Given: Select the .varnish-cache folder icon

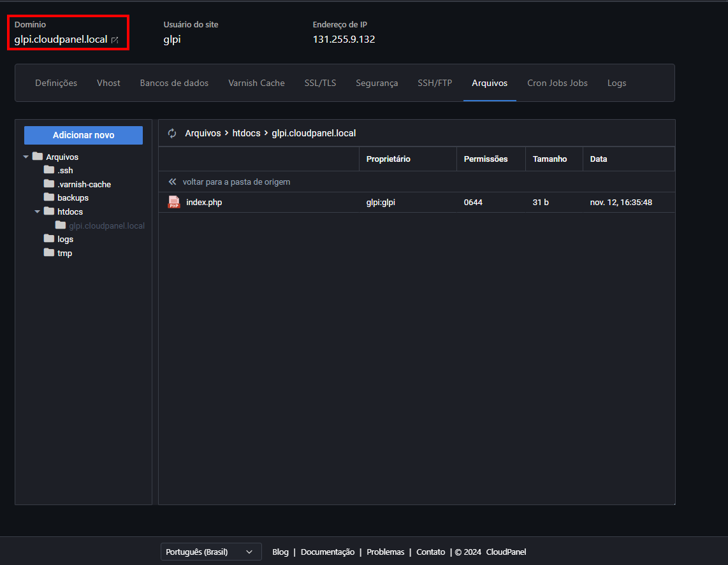Looking at the screenshot, I should pos(49,184).
